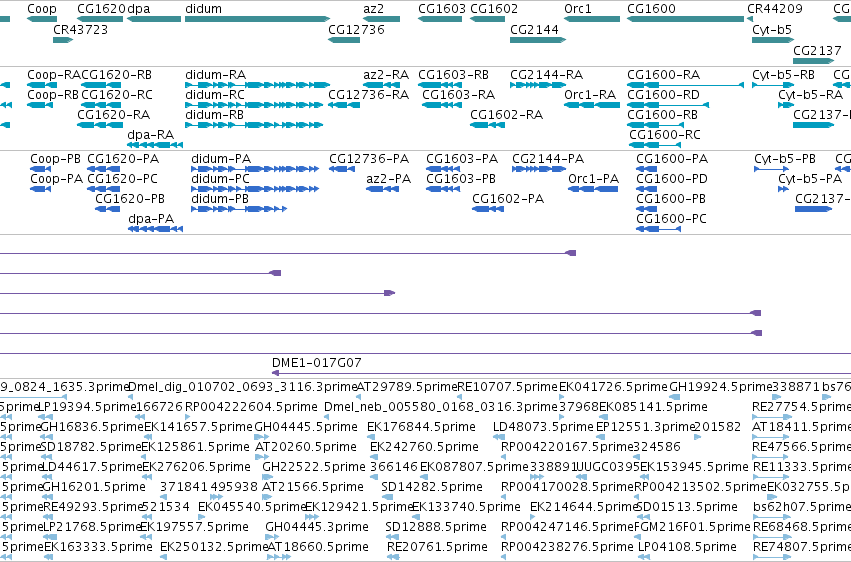The height and width of the screenshot is (562, 851).
Task: Select the CG12736-PA protein glyph
Action: (342, 169)
